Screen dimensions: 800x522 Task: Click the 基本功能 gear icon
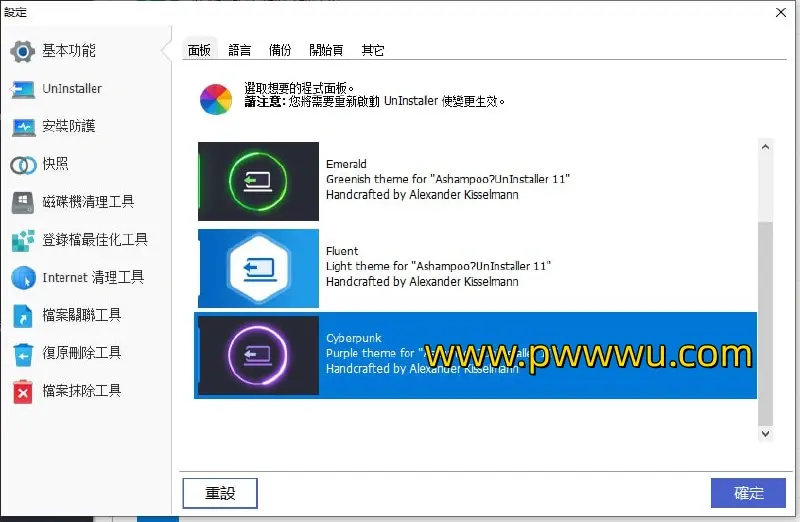click(23, 51)
